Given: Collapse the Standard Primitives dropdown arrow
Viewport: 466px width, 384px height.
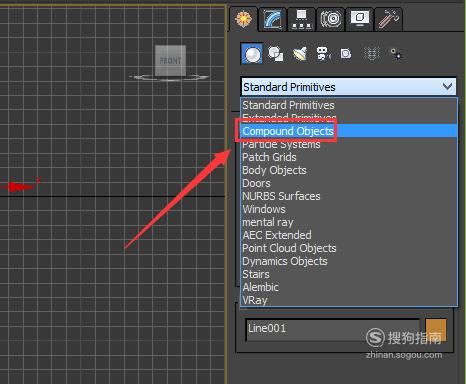Looking at the screenshot, I should pyautogui.click(x=447, y=87).
